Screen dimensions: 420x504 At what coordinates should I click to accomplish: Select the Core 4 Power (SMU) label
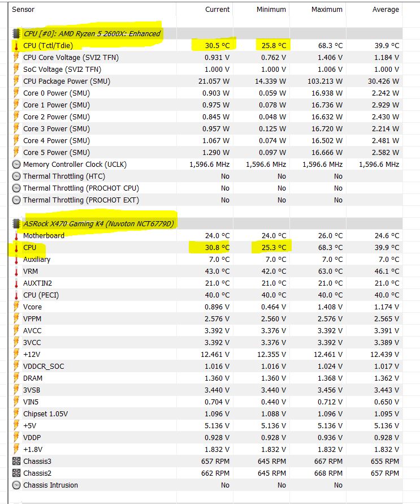point(57,141)
